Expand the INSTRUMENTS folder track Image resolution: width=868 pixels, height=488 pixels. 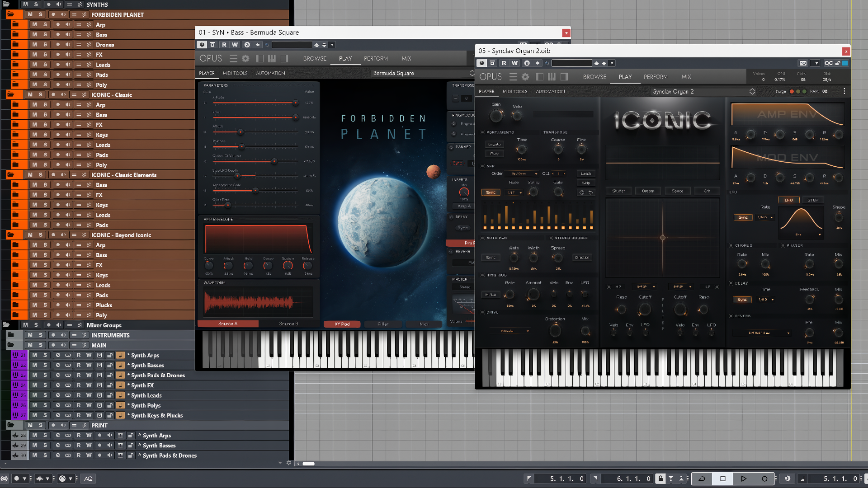(x=10, y=335)
